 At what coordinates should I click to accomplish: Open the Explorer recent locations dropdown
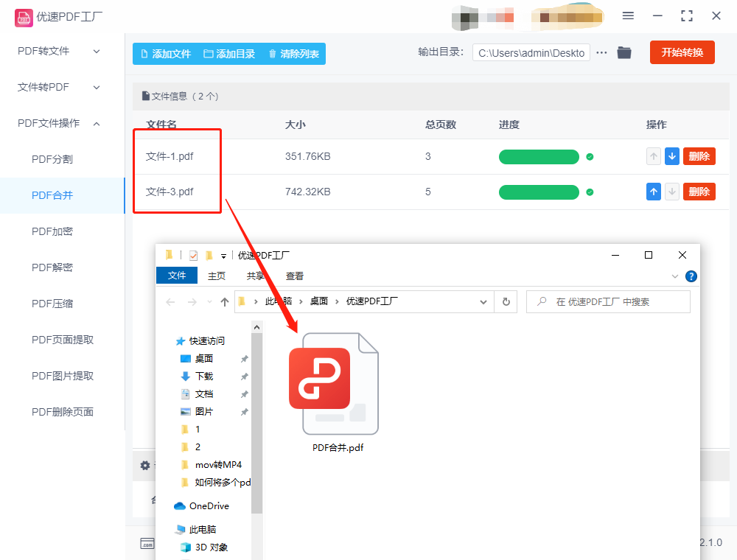(x=209, y=302)
